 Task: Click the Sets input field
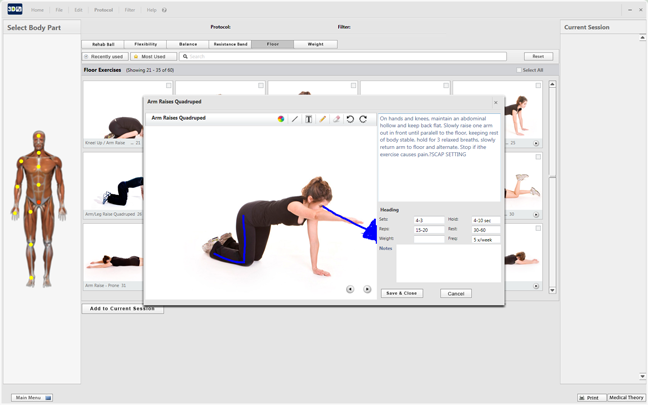(429, 220)
